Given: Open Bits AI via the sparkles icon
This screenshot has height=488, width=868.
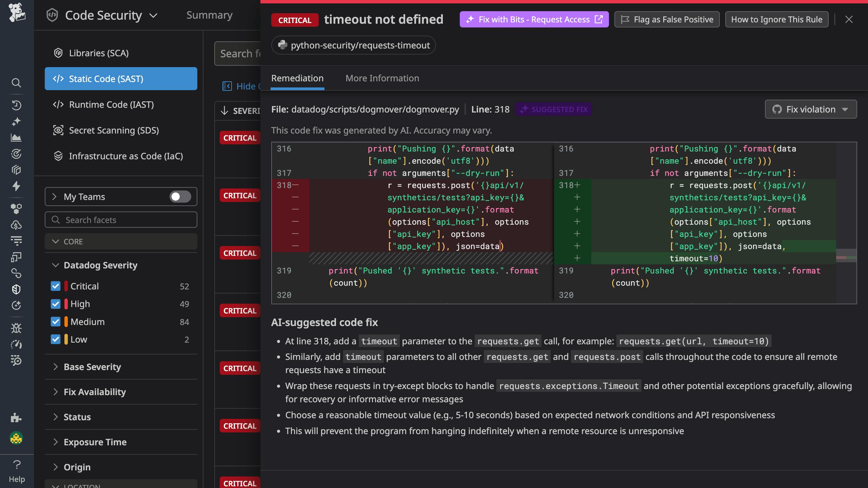Looking at the screenshot, I should 16,121.
